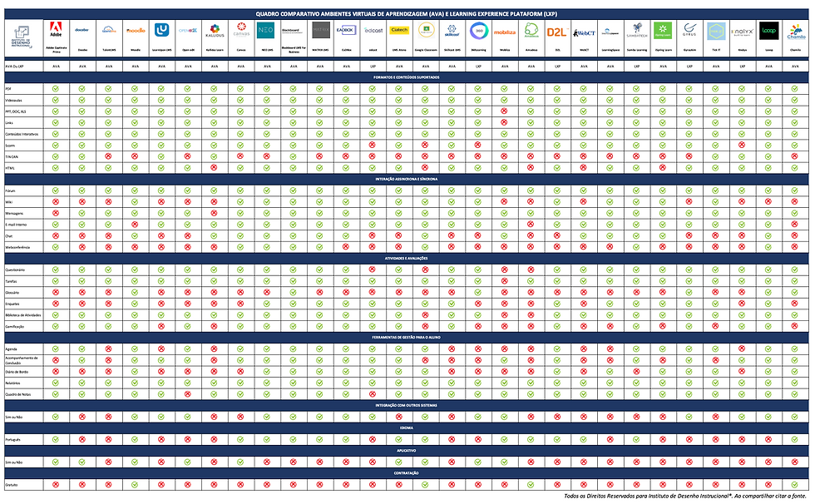Click the Atividades e Avaliações section header
The width and height of the screenshot is (815, 504).
pyautogui.click(x=407, y=258)
